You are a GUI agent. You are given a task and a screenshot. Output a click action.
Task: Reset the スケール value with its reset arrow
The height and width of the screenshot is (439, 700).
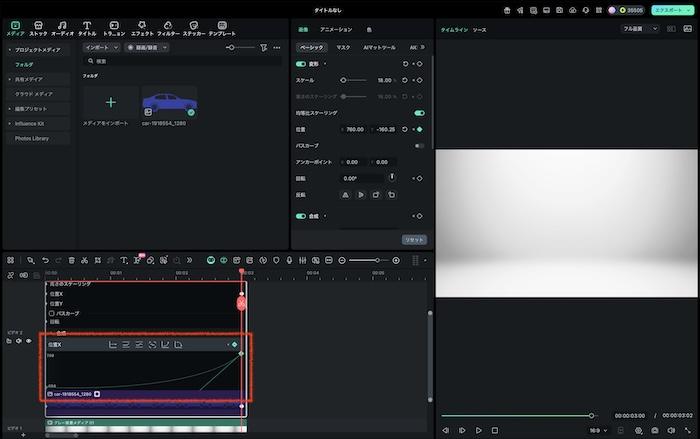[x=405, y=79]
